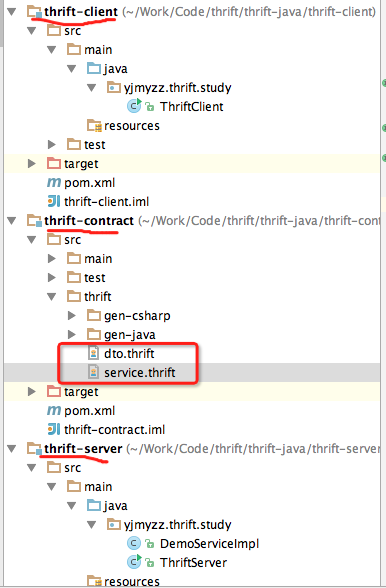Select thrift folder label in thrift-contract
The height and width of the screenshot is (588, 386).
click(x=98, y=297)
